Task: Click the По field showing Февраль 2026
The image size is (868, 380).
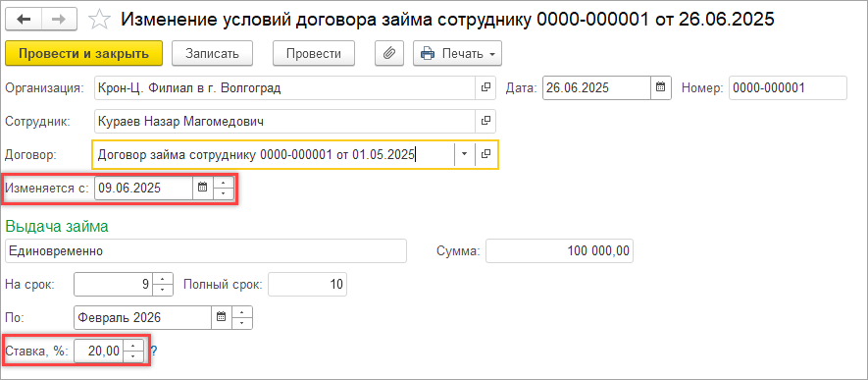Action: (x=142, y=317)
